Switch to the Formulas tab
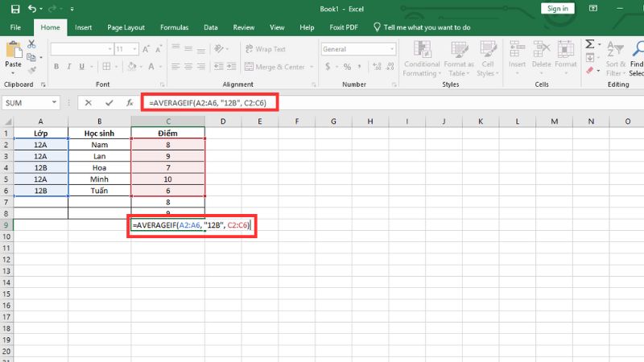This screenshot has height=362, width=644. tap(174, 27)
